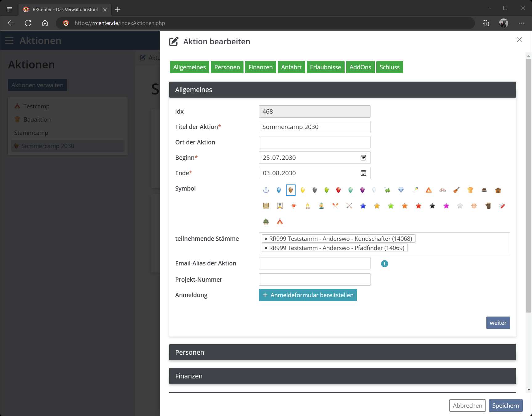Viewport: 532px width, 416px height.
Task: Open the Beginn date picker calendar
Action: pos(363,158)
